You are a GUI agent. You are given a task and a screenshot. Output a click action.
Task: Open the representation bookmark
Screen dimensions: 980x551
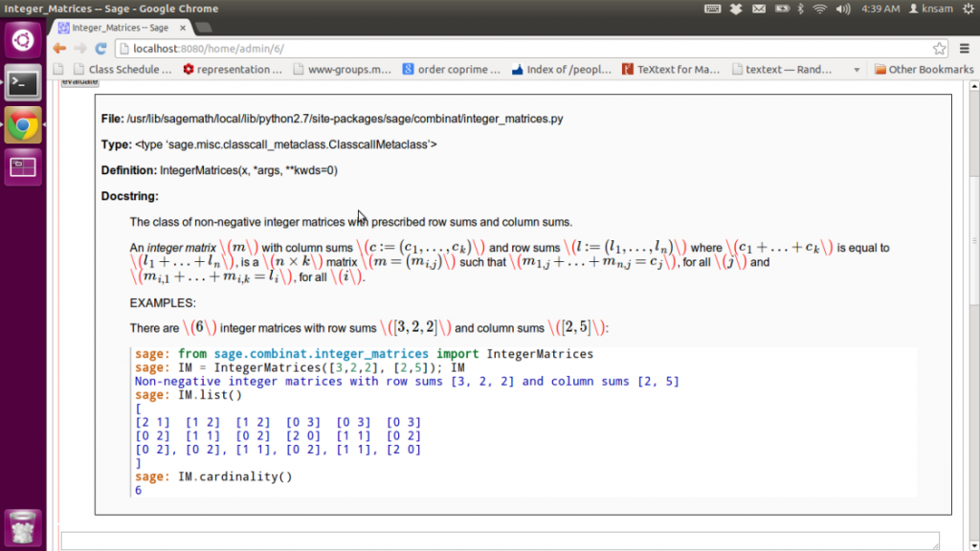pyautogui.click(x=233, y=69)
